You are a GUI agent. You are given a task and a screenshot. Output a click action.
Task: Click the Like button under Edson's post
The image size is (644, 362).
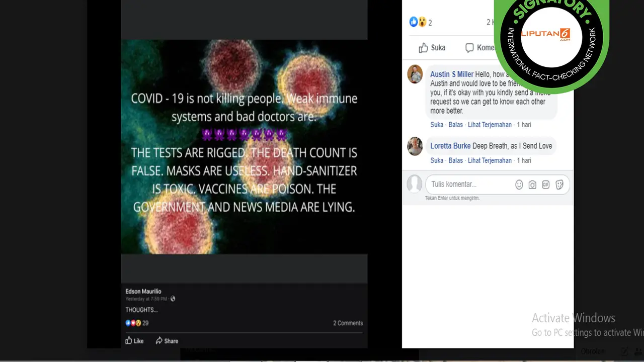click(134, 340)
